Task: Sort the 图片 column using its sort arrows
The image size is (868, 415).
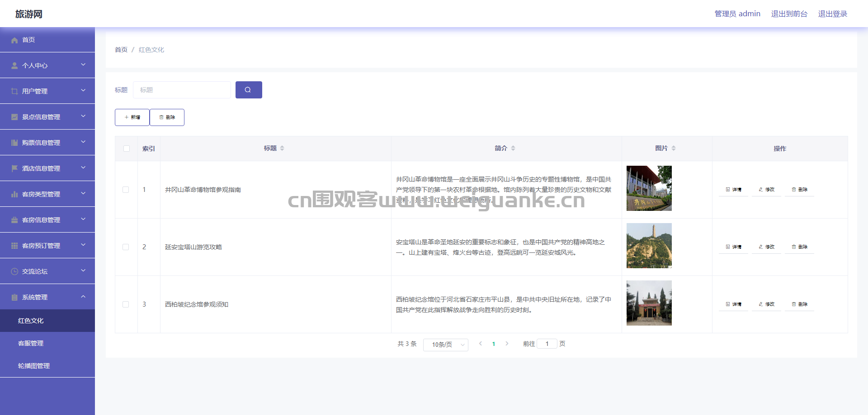Action: 674,148
